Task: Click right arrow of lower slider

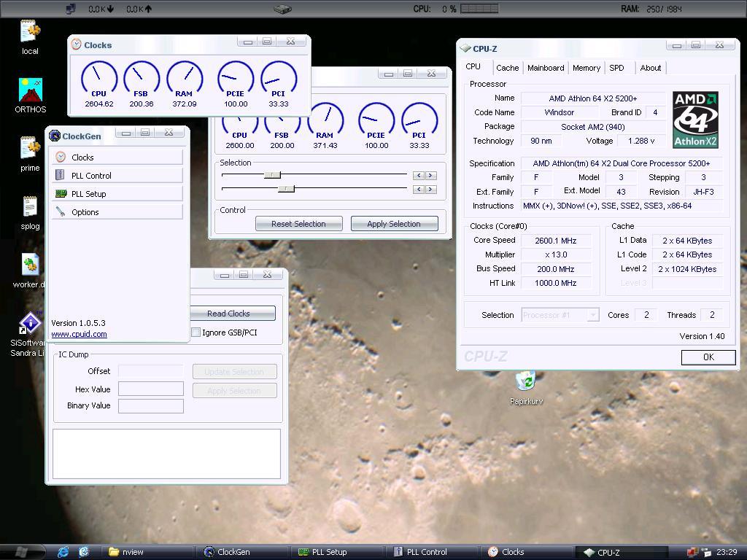Action: tap(430, 189)
